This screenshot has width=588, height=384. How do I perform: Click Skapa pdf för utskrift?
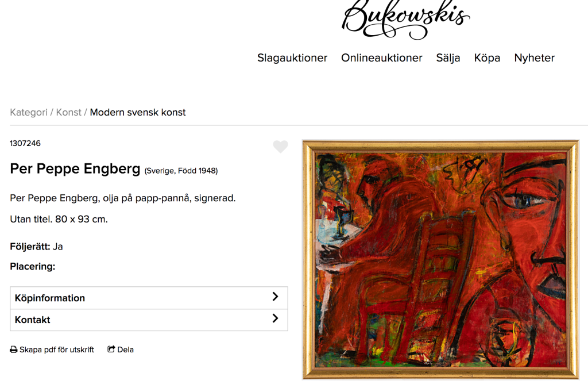point(57,350)
